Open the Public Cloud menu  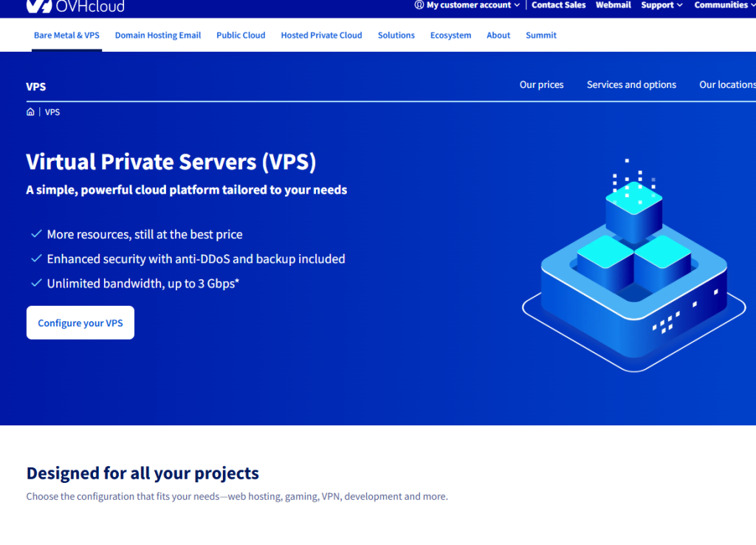(241, 35)
